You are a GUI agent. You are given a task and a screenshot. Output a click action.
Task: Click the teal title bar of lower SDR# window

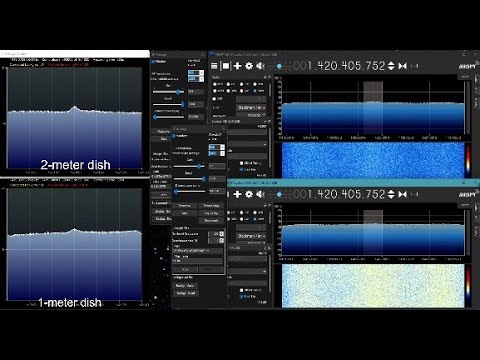point(353,183)
